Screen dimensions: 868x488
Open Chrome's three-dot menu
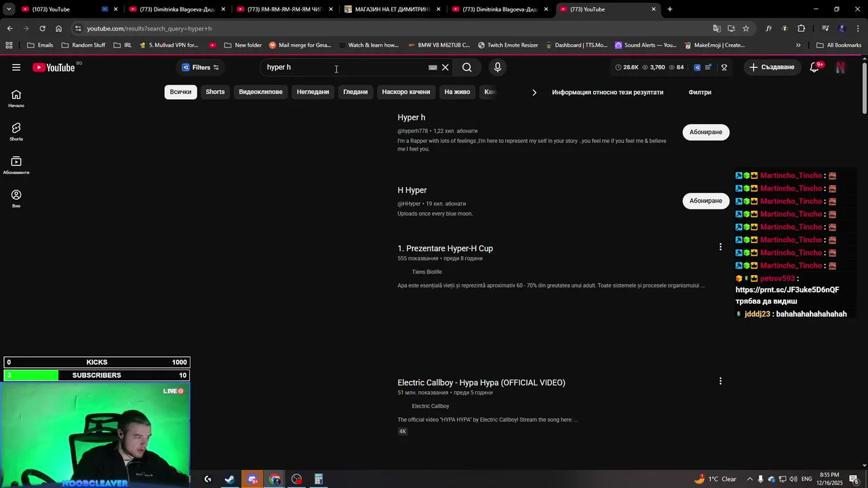point(859,28)
